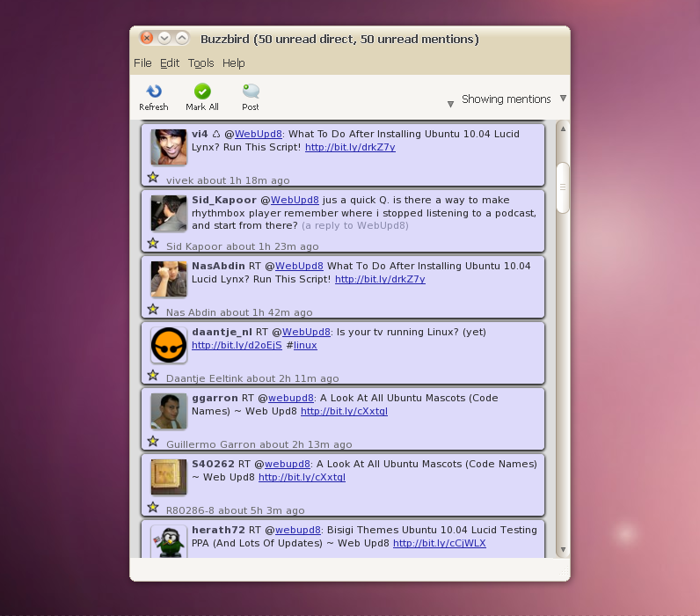This screenshot has height=616, width=700.
Task: Maximize the Buzzbird window
Action: [x=182, y=38]
